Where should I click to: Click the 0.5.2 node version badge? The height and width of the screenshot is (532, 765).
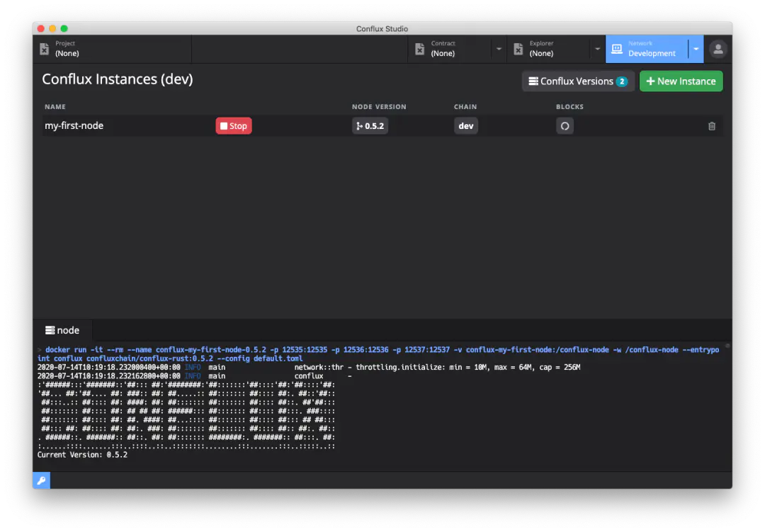point(370,126)
